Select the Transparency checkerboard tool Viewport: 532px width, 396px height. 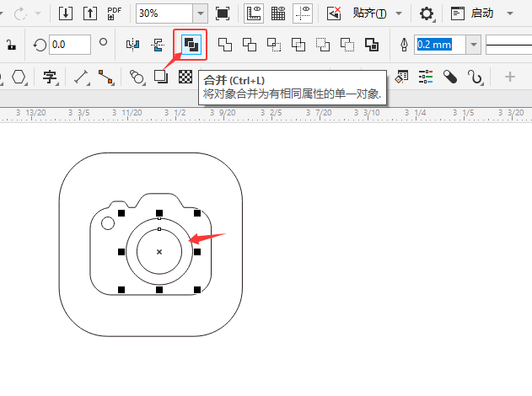[185, 77]
